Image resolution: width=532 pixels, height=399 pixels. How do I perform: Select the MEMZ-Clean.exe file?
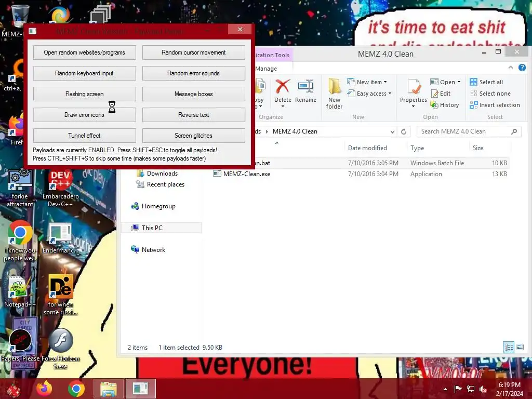coord(247,174)
